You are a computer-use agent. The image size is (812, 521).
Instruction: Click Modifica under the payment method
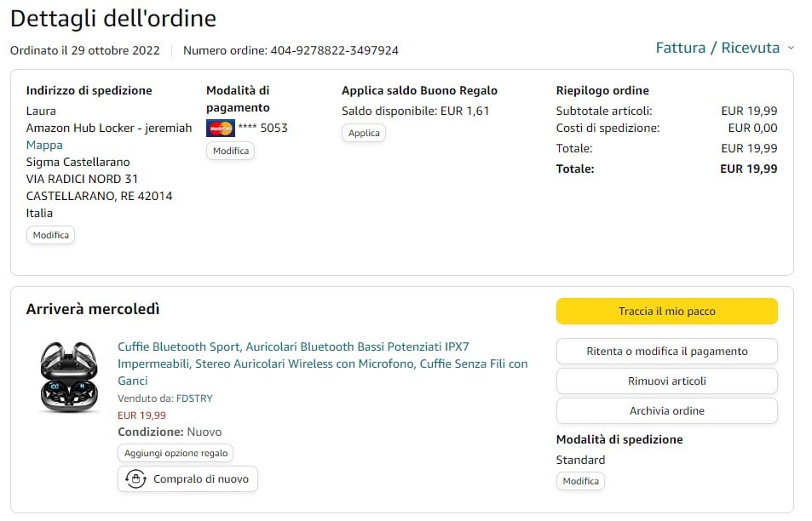point(230,151)
